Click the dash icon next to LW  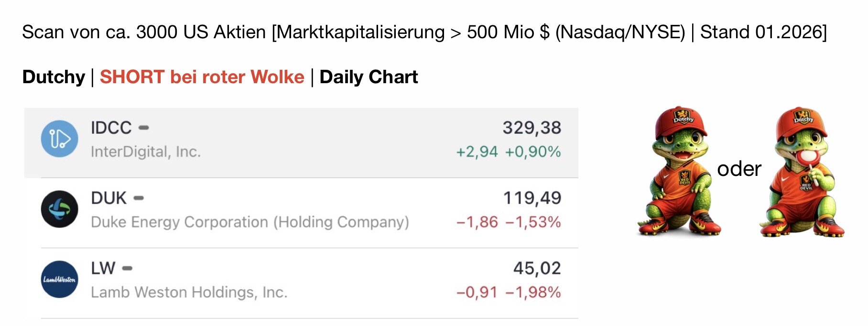tap(127, 268)
